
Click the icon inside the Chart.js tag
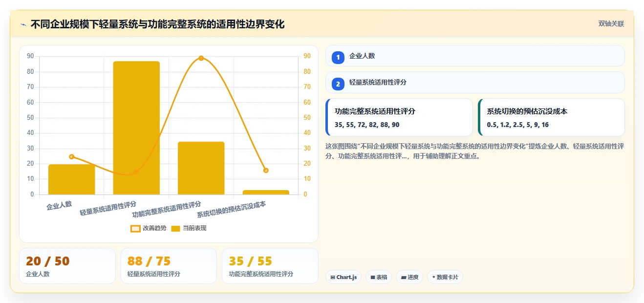click(x=333, y=277)
